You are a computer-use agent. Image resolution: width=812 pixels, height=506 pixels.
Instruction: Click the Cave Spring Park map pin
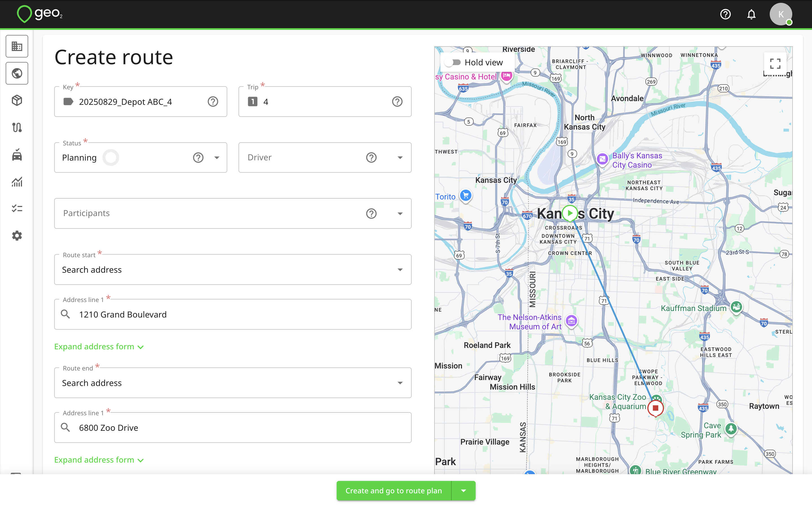pos(731,429)
